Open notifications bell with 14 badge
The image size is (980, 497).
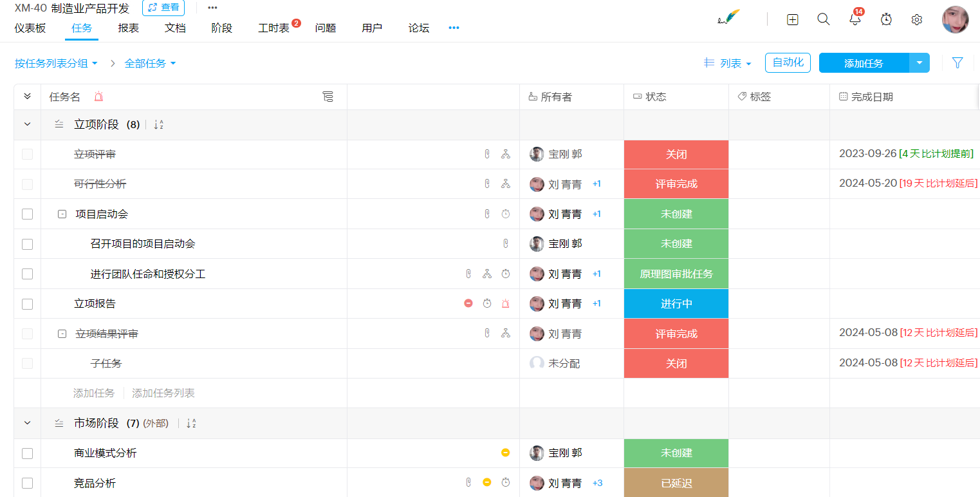[855, 18]
